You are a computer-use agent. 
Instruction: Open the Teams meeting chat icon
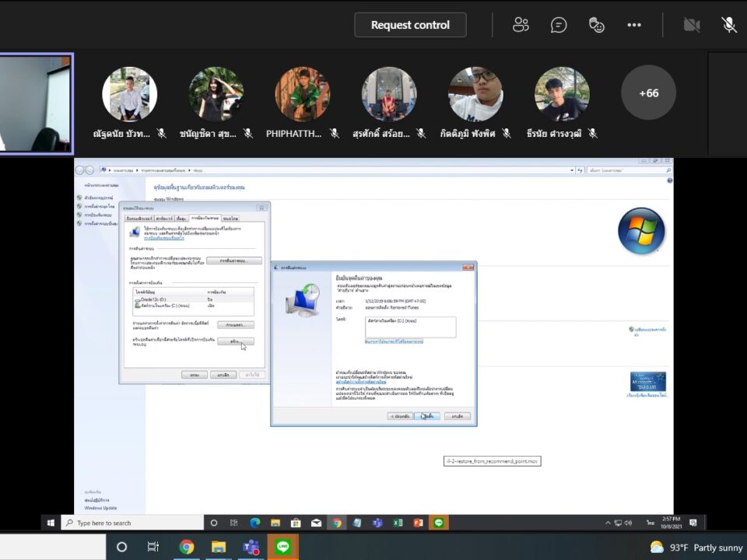point(559,25)
